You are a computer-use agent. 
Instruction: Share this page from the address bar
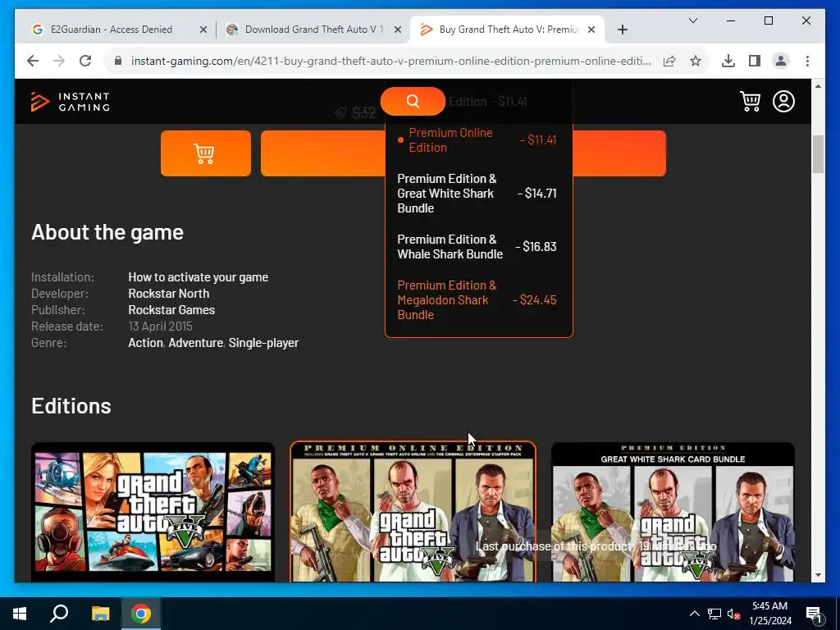pyautogui.click(x=669, y=61)
